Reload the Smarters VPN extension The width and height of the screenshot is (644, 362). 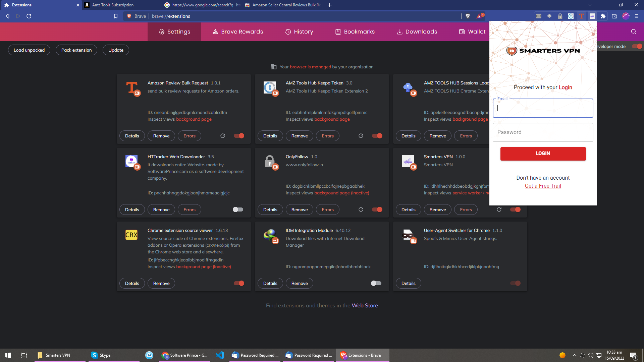coord(499,209)
